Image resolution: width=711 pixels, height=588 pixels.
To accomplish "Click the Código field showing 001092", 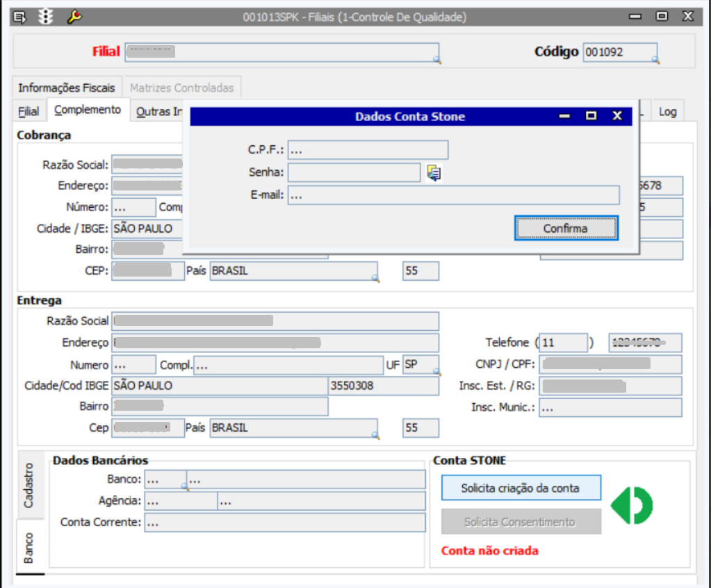I will tap(620, 52).
